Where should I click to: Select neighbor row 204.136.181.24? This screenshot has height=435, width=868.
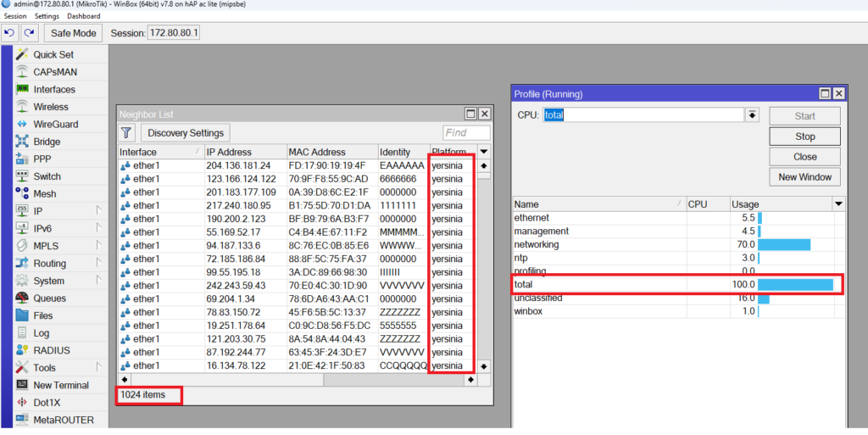click(298, 165)
